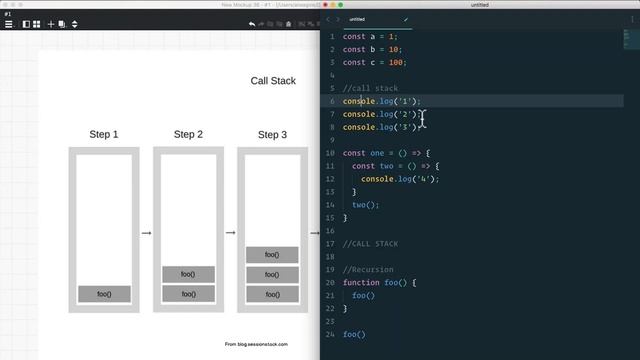Click the lock icon in mockup toolbar
This screenshot has width=640, height=360.
(x=289, y=24)
